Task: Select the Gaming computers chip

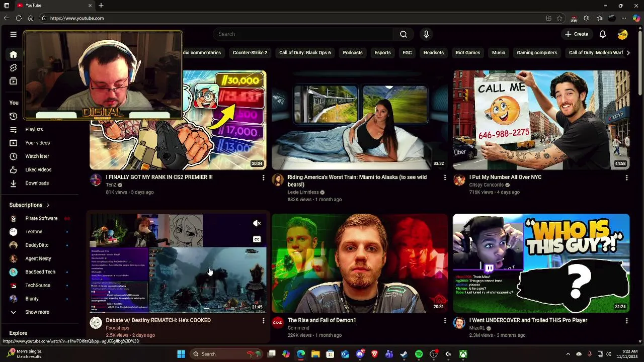Action: point(537,53)
